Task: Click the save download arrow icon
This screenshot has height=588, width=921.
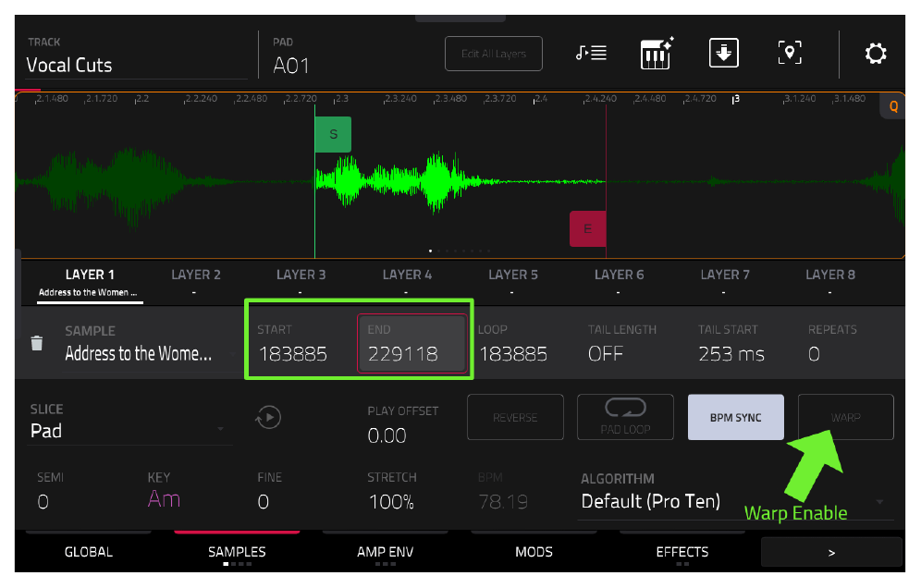Action: tap(724, 53)
